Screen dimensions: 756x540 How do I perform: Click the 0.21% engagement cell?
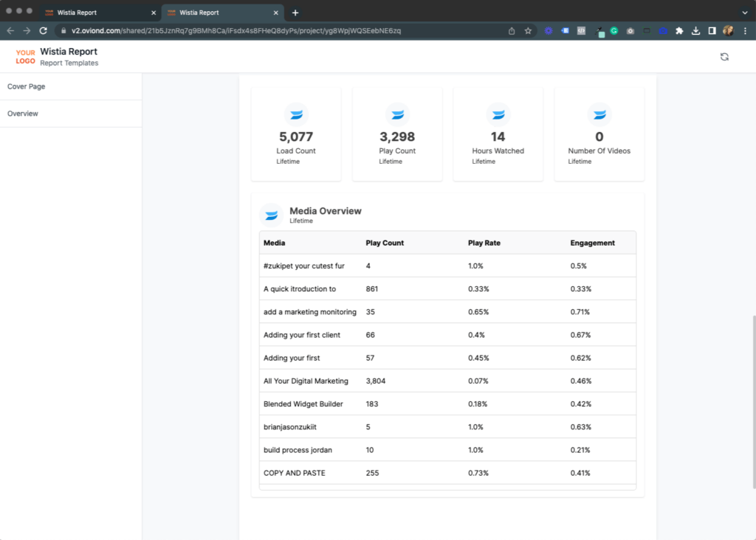pyautogui.click(x=580, y=450)
